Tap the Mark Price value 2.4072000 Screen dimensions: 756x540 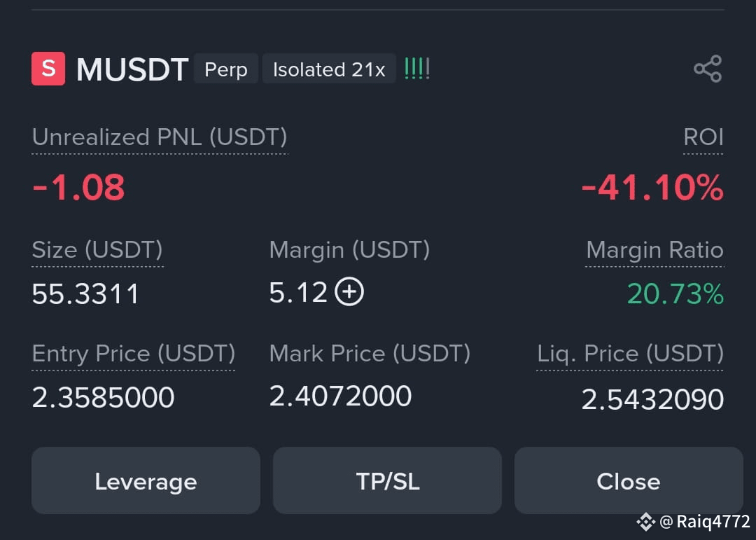click(340, 396)
